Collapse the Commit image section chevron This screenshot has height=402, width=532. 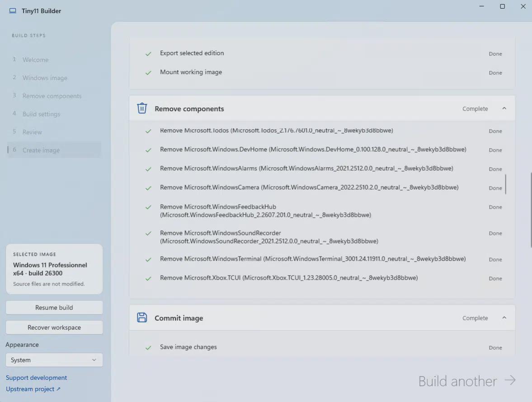click(504, 318)
